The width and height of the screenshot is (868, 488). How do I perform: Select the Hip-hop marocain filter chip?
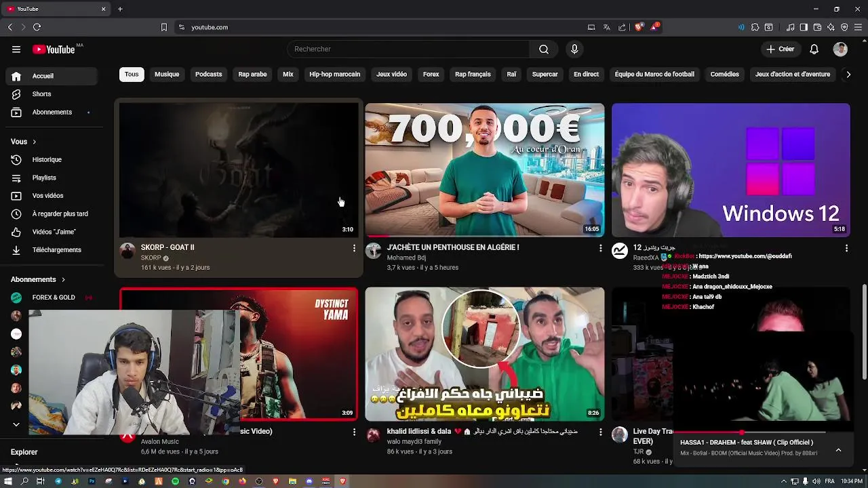pyautogui.click(x=334, y=75)
